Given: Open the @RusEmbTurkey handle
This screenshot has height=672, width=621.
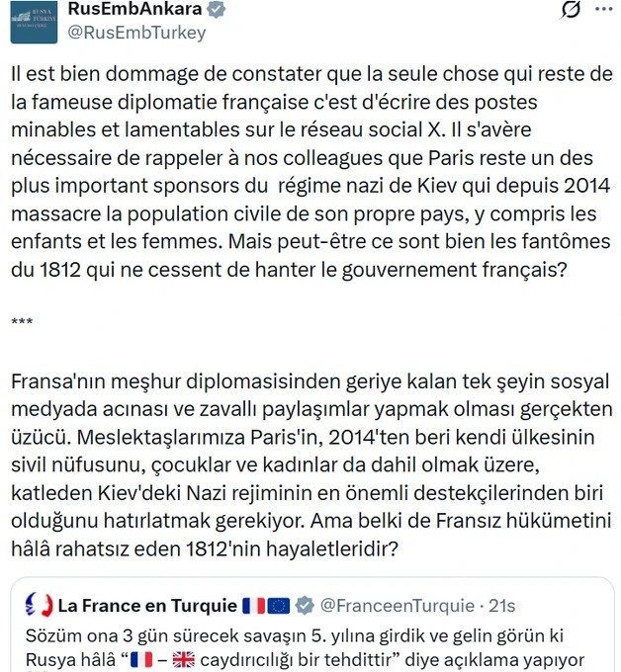Looking at the screenshot, I should (x=136, y=33).
